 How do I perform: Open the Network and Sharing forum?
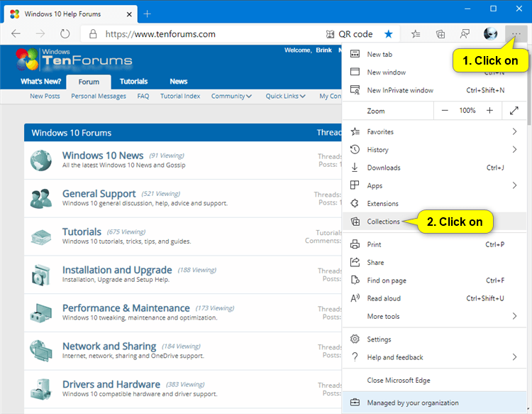[x=109, y=346]
